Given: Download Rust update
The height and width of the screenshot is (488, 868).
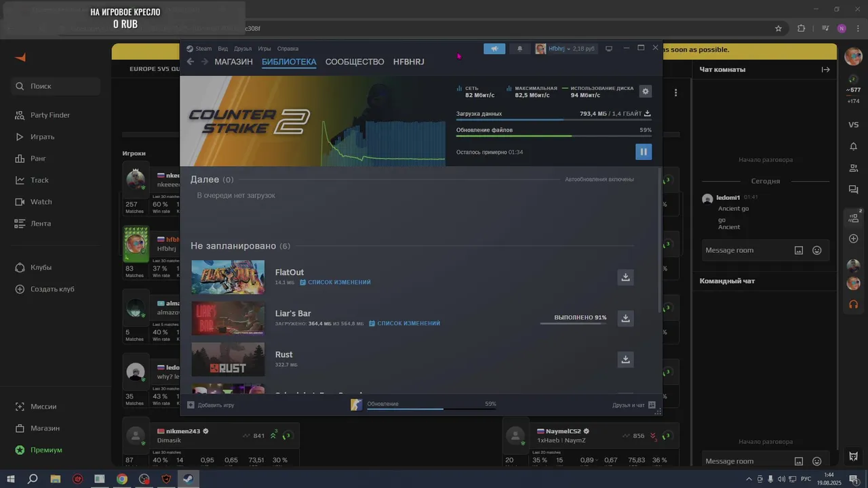Looking at the screenshot, I should (x=626, y=359).
